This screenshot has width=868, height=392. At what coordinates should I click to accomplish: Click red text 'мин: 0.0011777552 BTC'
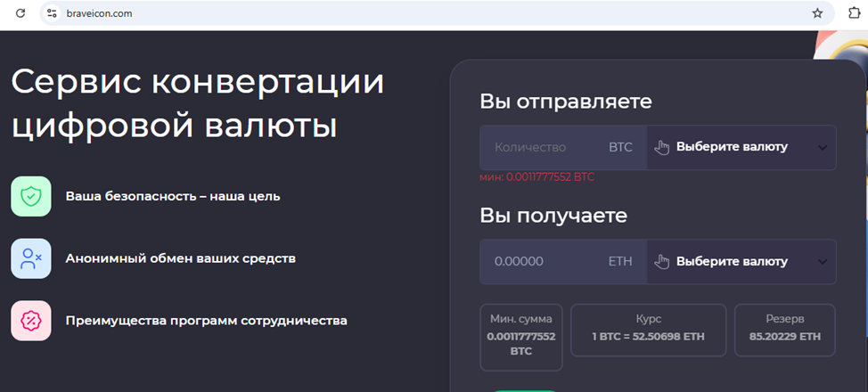point(537,177)
